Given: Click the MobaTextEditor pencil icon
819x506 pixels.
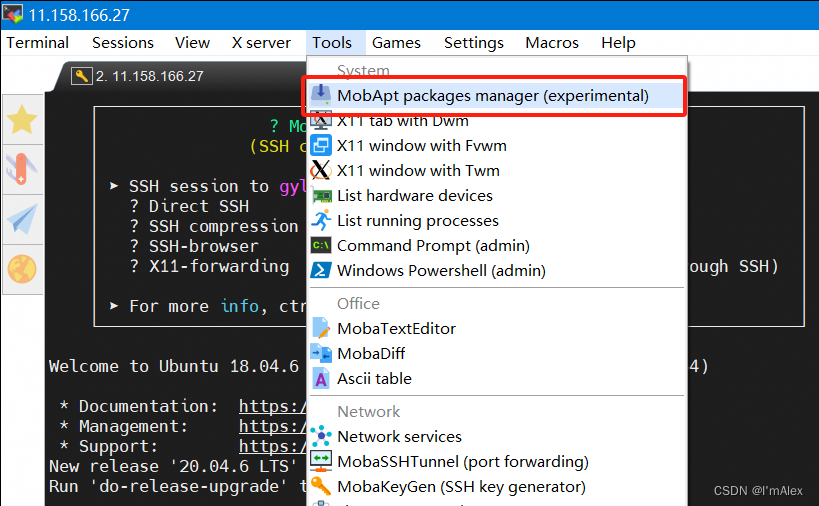Looking at the screenshot, I should click(x=321, y=328).
